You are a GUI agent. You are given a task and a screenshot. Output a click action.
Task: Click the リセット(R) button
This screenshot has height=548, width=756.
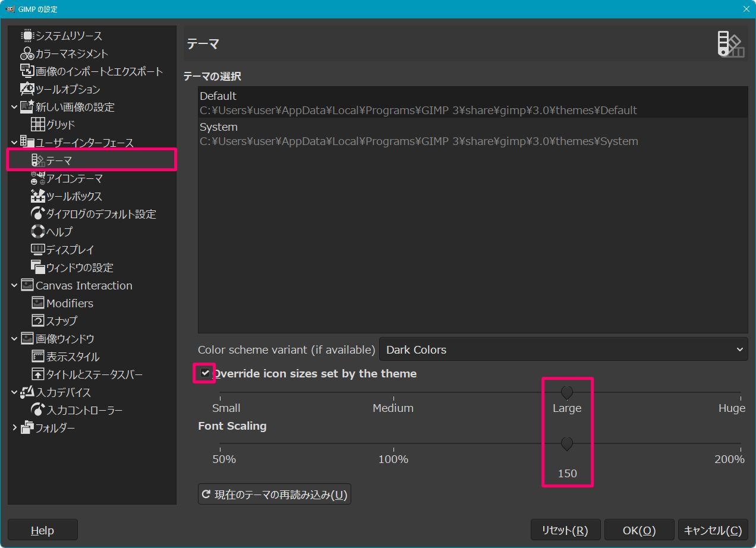click(565, 530)
